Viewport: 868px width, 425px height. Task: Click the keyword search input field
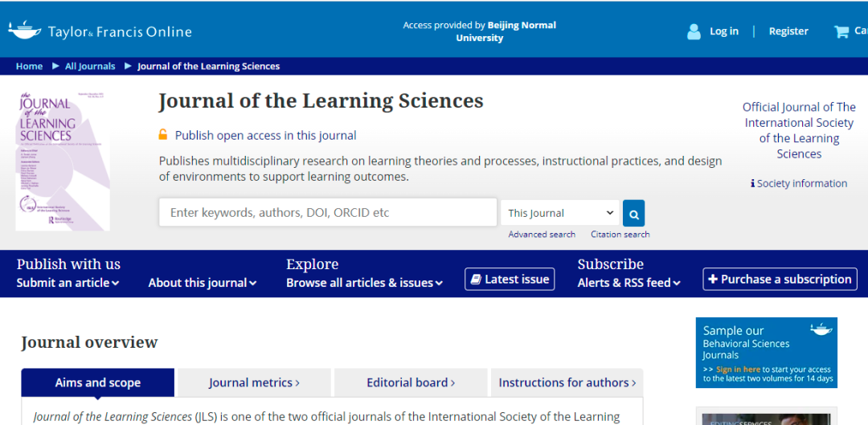coord(328,213)
